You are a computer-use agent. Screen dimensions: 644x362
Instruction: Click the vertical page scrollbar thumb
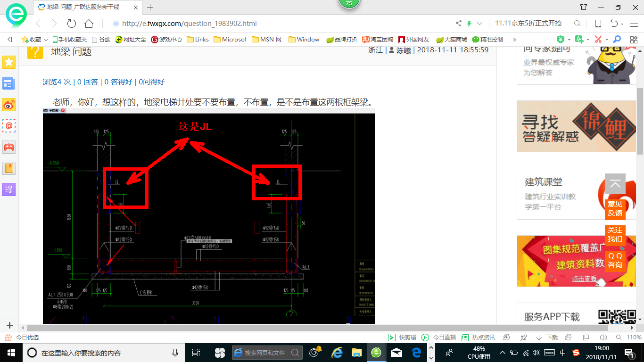click(640, 121)
